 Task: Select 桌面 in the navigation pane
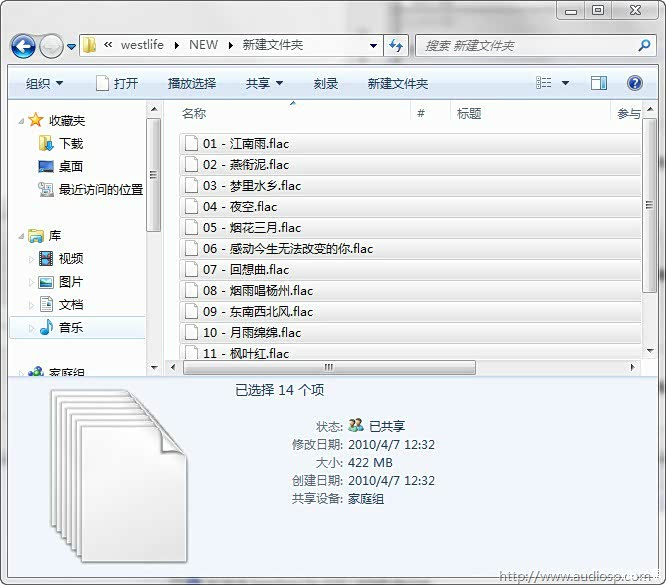[70, 167]
